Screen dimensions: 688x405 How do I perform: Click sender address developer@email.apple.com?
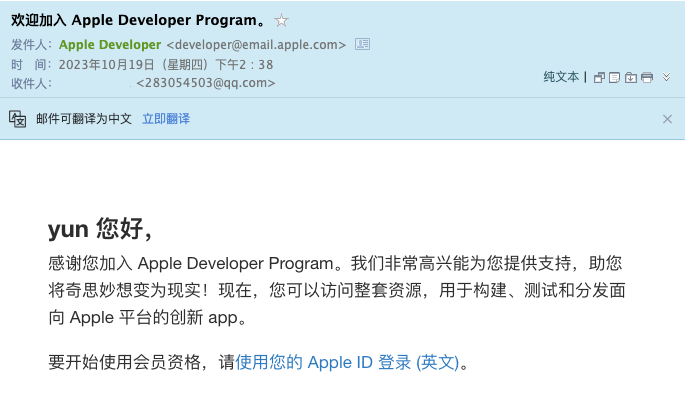(256, 44)
